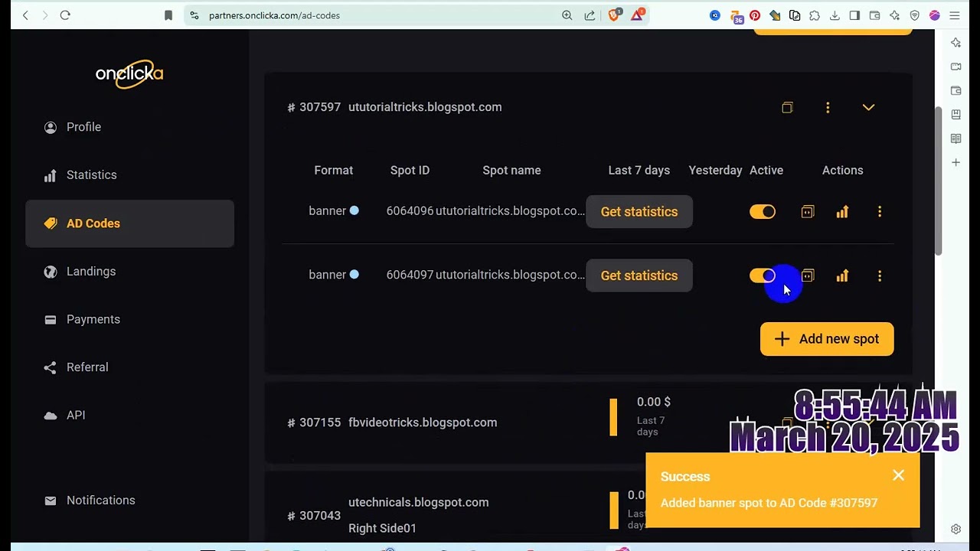Viewport: 980px width, 551px height.
Task: Click the Add new spot button
Action: coord(827,339)
